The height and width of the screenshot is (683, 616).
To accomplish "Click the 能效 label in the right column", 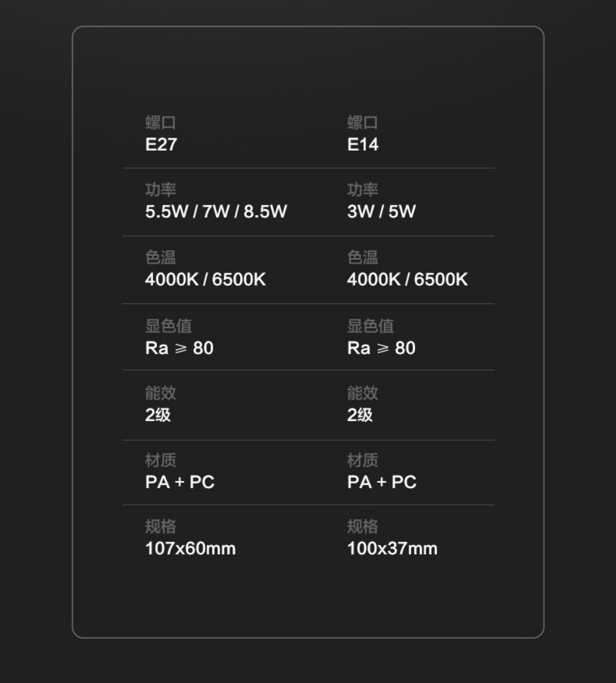I will click(x=362, y=393).
